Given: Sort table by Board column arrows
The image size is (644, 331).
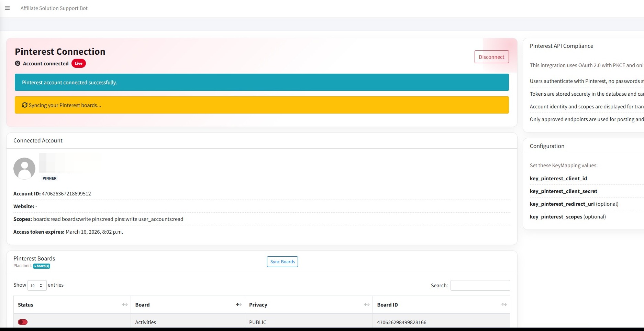Looking at the screenshot, I should tap(239, 305).
